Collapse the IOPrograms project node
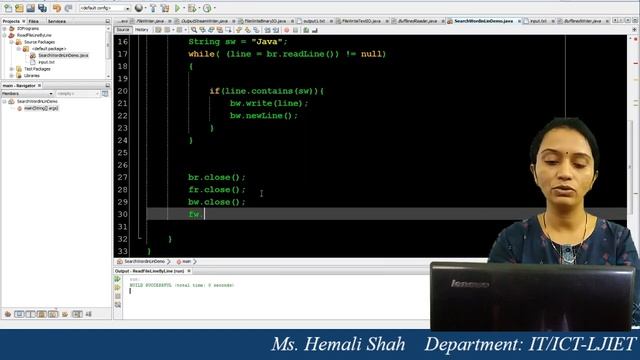 click(4, 29)
